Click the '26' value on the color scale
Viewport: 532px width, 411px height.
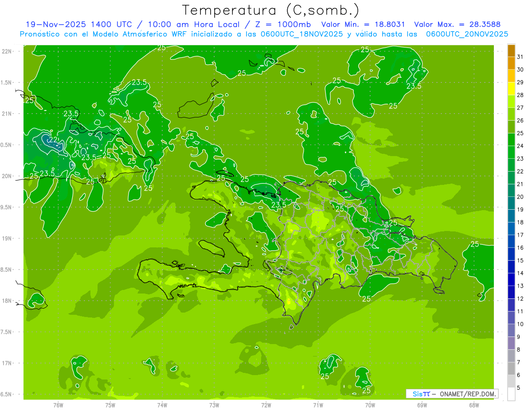tap(520, 121)
